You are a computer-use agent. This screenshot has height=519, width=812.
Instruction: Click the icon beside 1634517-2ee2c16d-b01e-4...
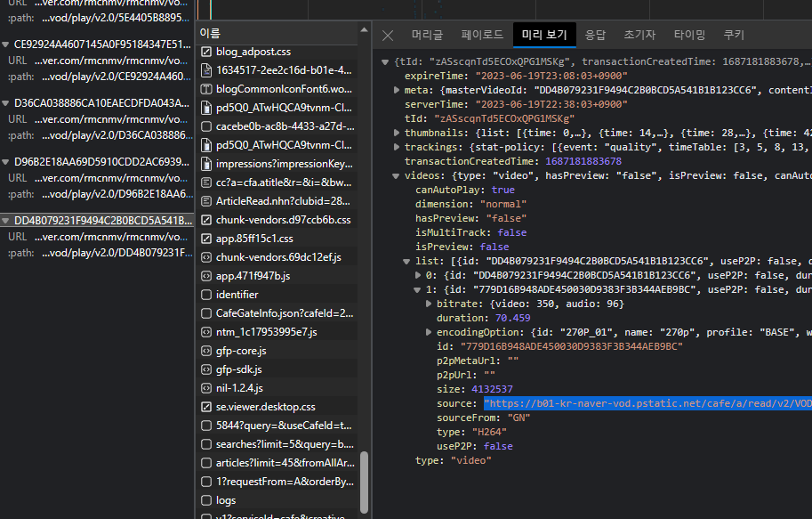[x=206, y=70]
